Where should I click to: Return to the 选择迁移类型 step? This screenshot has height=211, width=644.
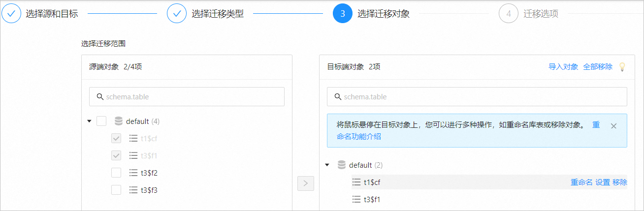pos(177,14)
